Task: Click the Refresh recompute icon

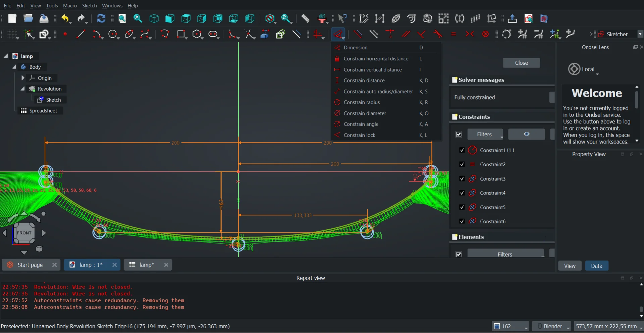Action: [101, 18]
